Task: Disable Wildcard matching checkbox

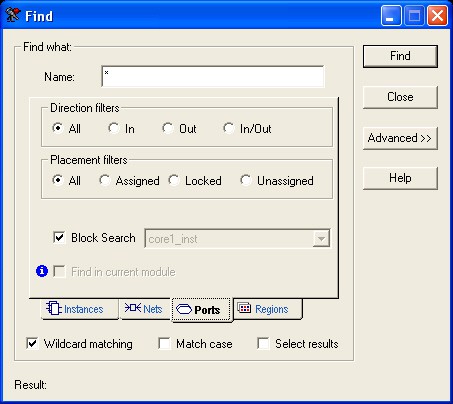Action: point(32,343)
